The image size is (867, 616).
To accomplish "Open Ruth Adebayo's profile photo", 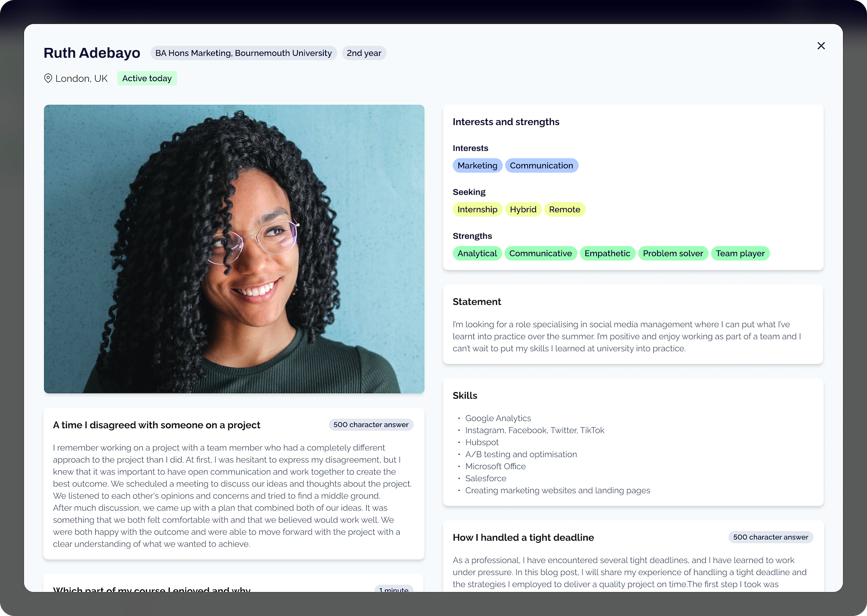I will tap(234, 249).
